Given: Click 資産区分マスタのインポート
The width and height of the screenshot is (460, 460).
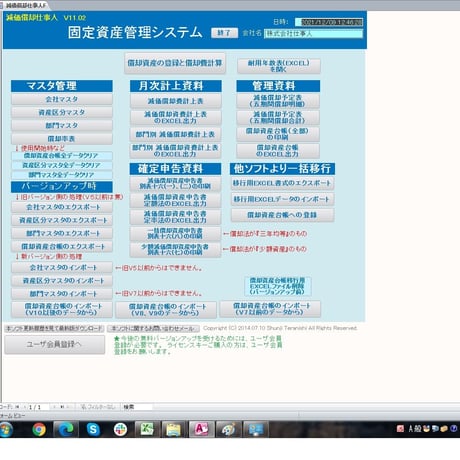Looking at the screenshot, I should [x=62, y=281].
